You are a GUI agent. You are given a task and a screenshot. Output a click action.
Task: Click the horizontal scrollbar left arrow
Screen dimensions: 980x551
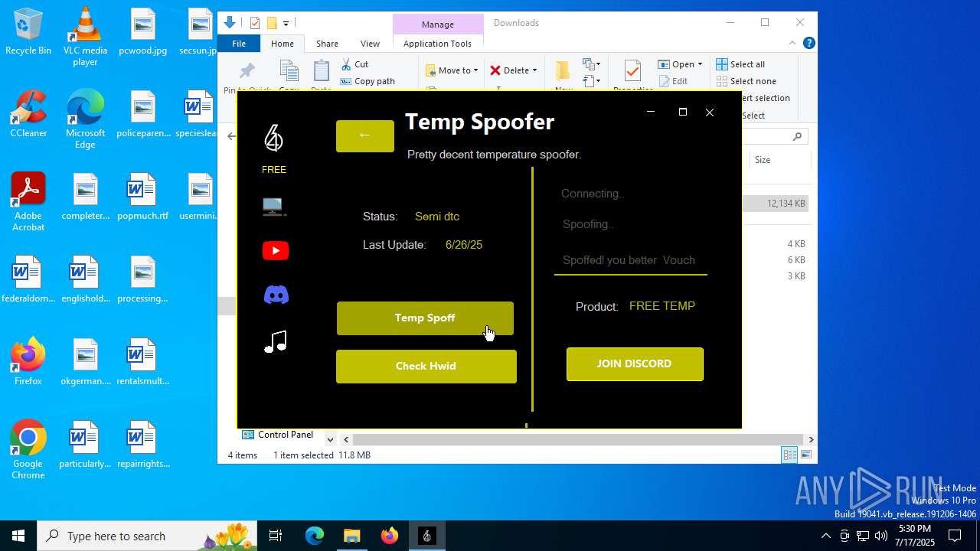pyautogui.click(x=346, y=439)
